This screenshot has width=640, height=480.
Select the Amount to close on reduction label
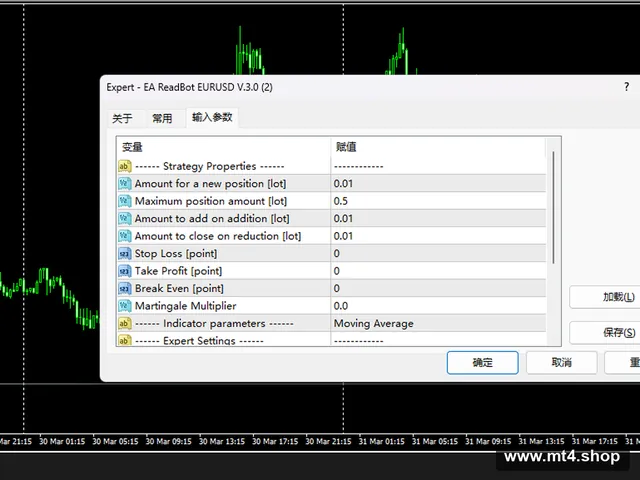pyautogui.click(x=218, y=236)
